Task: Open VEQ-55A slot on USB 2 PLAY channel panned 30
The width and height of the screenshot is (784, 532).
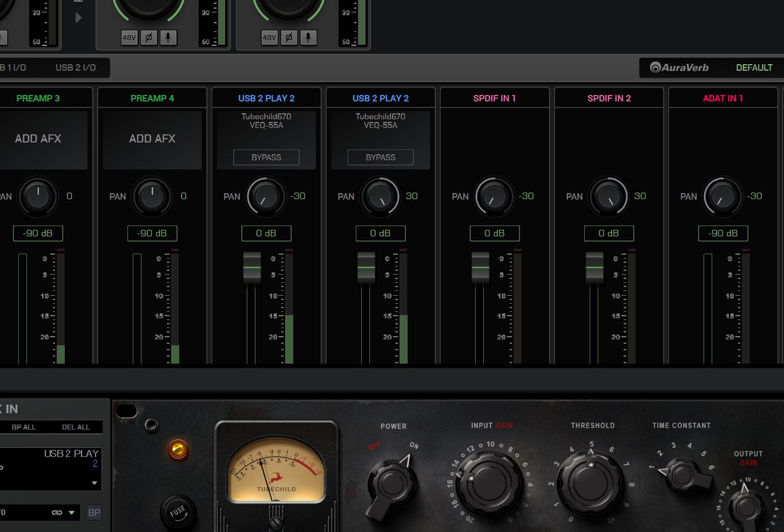Action: pos(381,125)
